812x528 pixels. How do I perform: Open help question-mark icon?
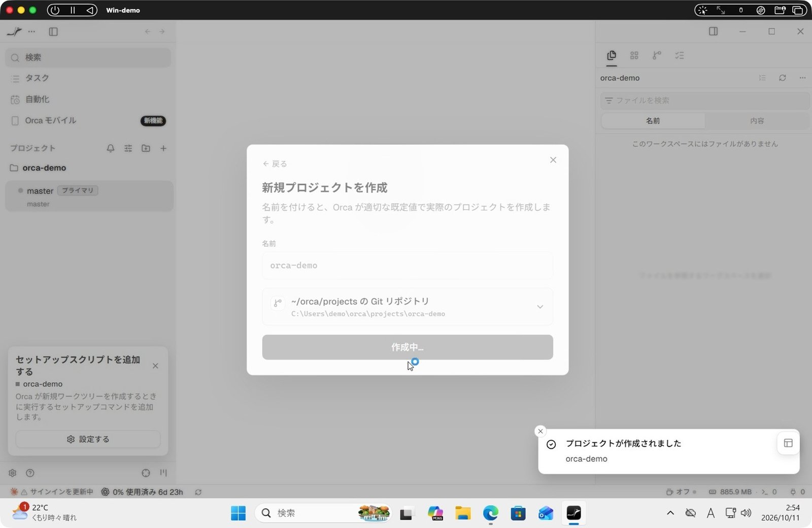30,473
